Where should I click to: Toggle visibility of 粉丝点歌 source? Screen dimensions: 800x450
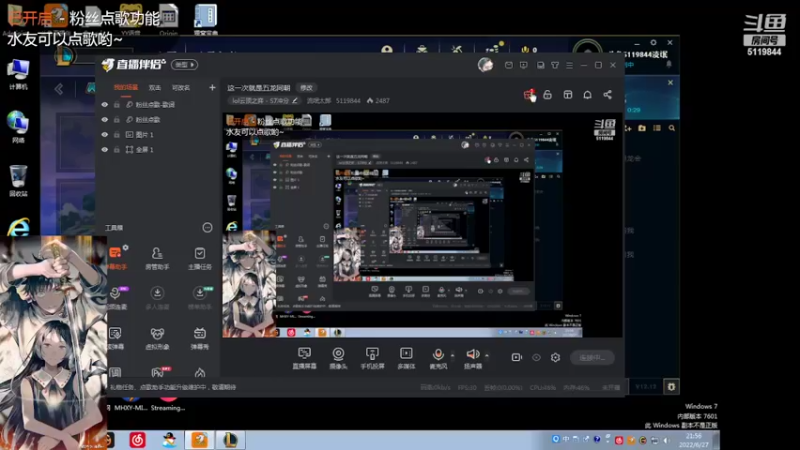105,119
